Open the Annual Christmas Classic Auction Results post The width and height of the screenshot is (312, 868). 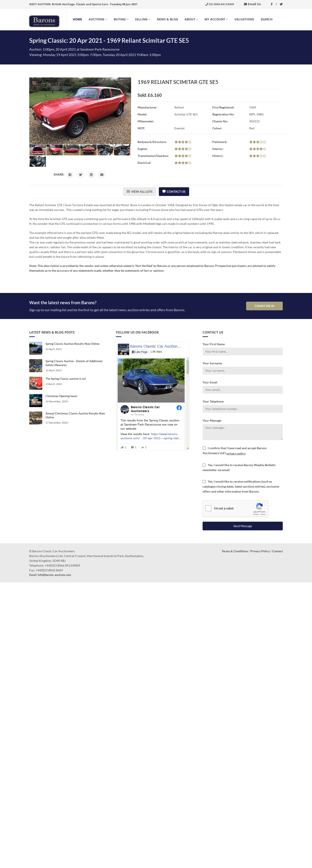[75, 416]
